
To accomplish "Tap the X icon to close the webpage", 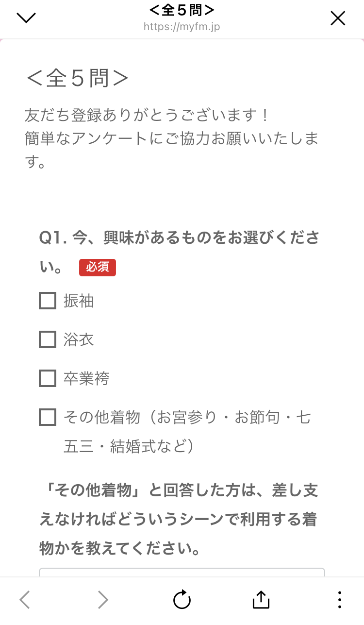I will pos(337,18).
